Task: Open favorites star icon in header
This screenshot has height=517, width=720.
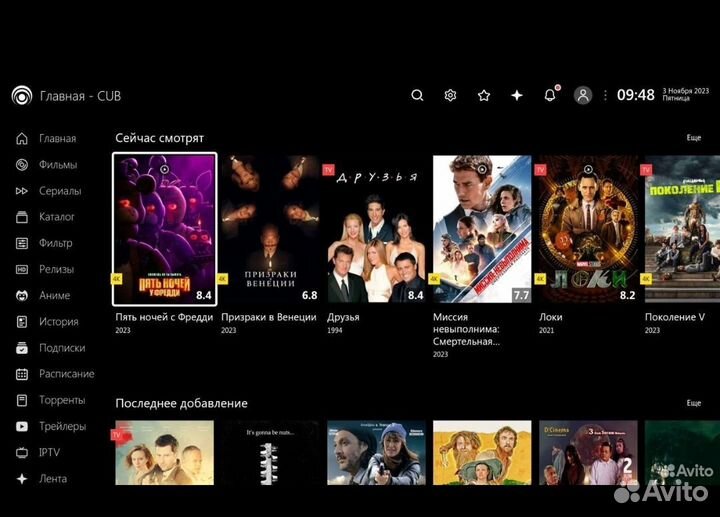Action: (x=484, y=96)
